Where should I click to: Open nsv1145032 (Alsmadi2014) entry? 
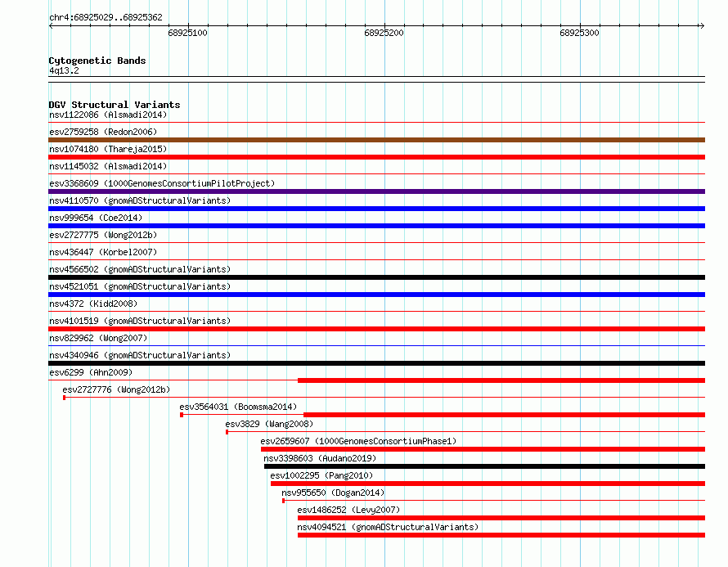[108, 166]
